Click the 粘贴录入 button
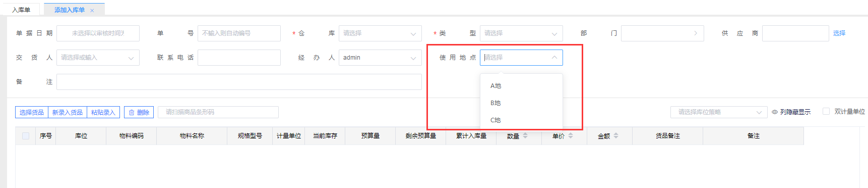The height and width of the screenshot is (188, 868). (103, 112)
